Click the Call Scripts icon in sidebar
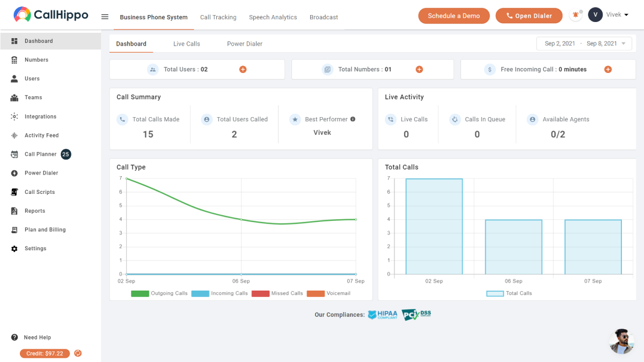 [x=14, y=192]
